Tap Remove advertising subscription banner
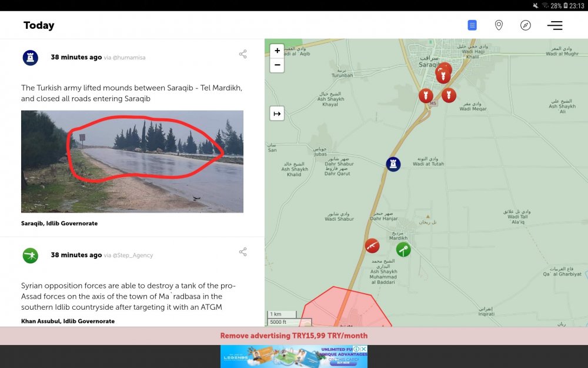 294,336
